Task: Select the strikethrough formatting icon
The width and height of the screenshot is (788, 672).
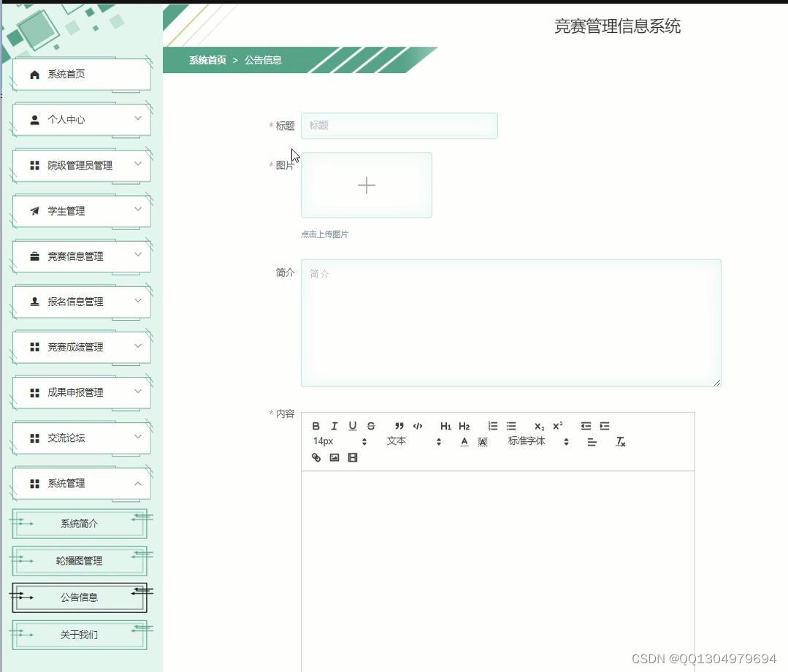Action: pyautogui.click(x=370, y=426)
